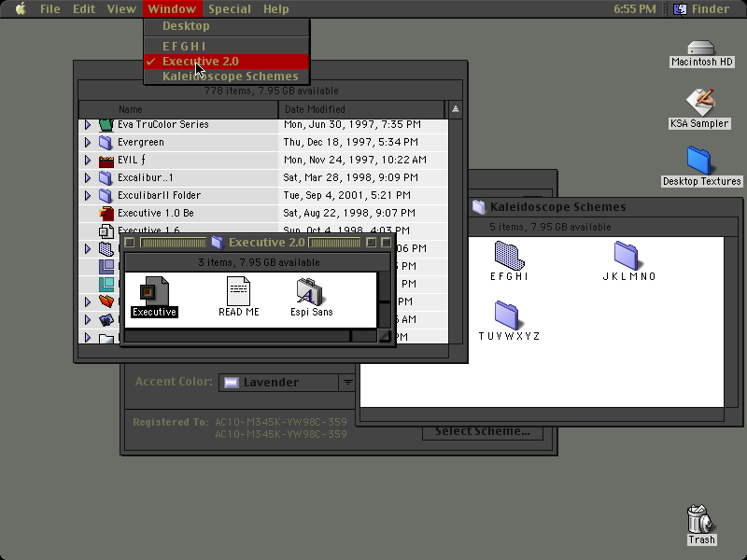Click the Mon, Jun 30, 1997, 7:35 PM date
This screenshot has height=560, width=747.
click(x=352, y=125)
